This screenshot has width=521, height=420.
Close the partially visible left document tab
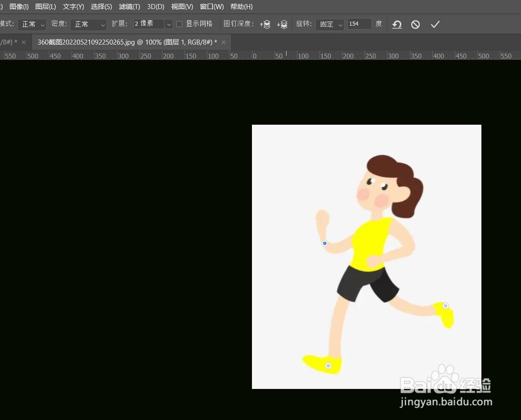pos(23,42)
